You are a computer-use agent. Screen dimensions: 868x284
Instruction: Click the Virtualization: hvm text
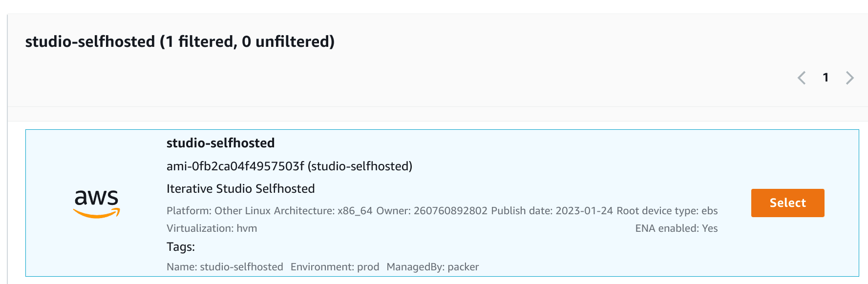[212, 228]
